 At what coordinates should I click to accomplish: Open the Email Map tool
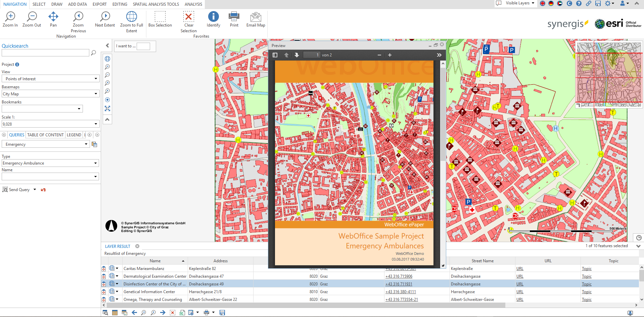click(x=256, y=19)
